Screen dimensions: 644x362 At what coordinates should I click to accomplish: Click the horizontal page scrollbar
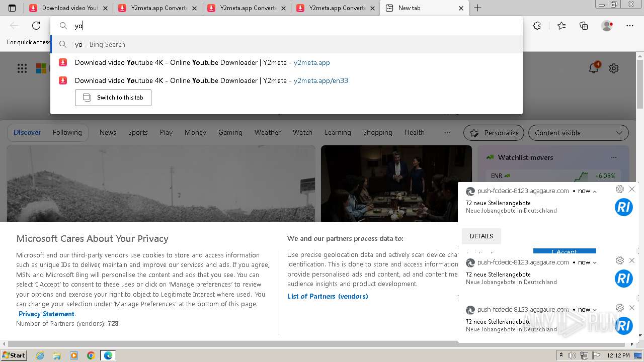pos(317,344)
